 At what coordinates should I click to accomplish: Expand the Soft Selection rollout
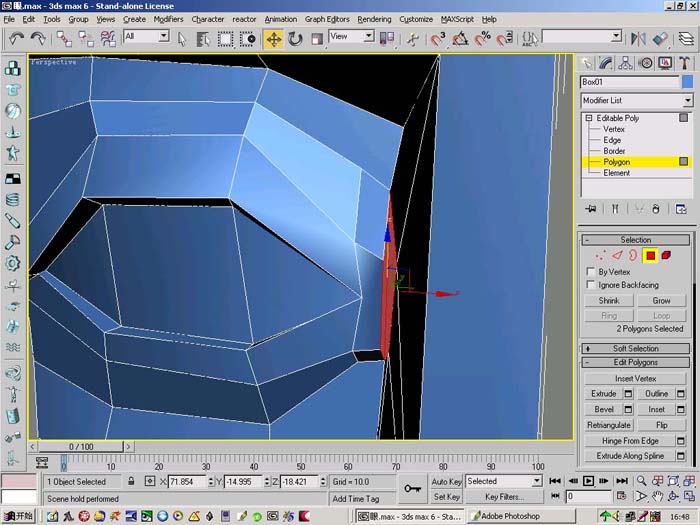[x=635, y=349]
